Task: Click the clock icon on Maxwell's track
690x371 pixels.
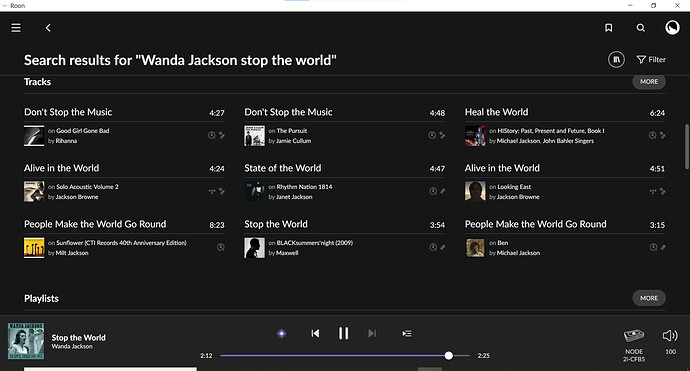Action: [433, 247]
